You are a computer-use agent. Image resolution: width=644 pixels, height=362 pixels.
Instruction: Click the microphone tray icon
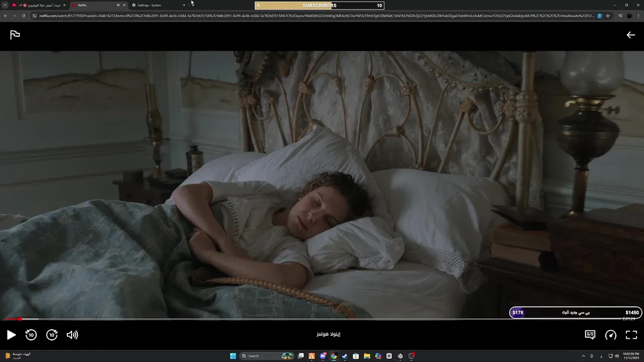[x=592, y=356]
